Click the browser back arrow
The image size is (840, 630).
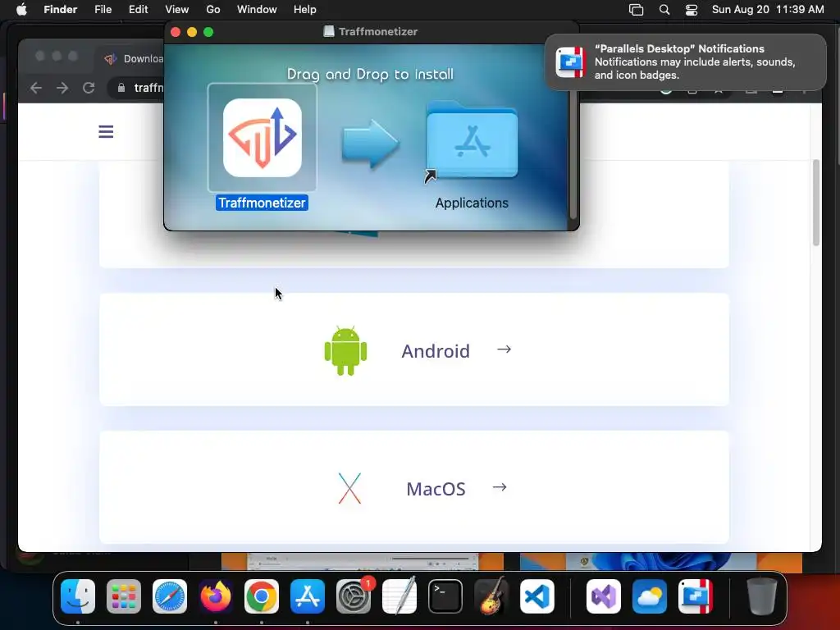pos(36,88)
